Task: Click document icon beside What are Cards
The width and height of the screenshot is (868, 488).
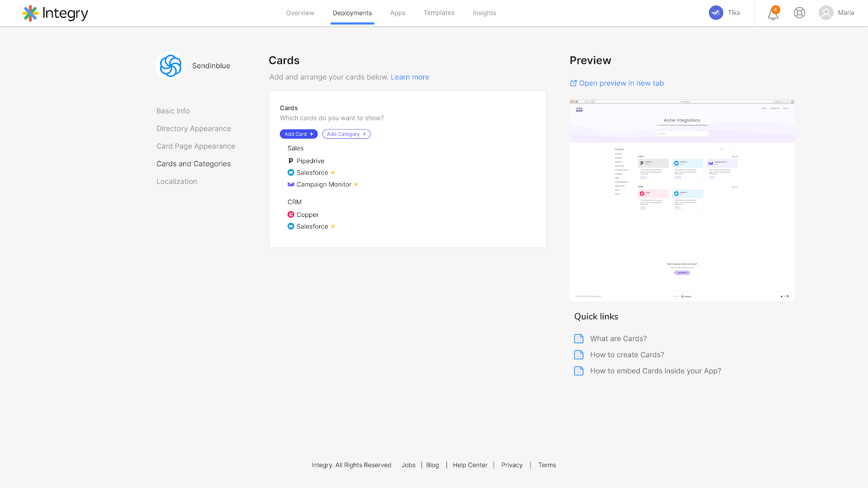Action: pyautogui.click(x=579, y=338)
